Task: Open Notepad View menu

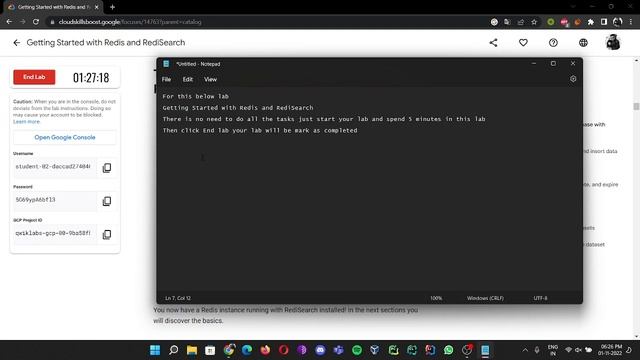Action: [210, 79]
